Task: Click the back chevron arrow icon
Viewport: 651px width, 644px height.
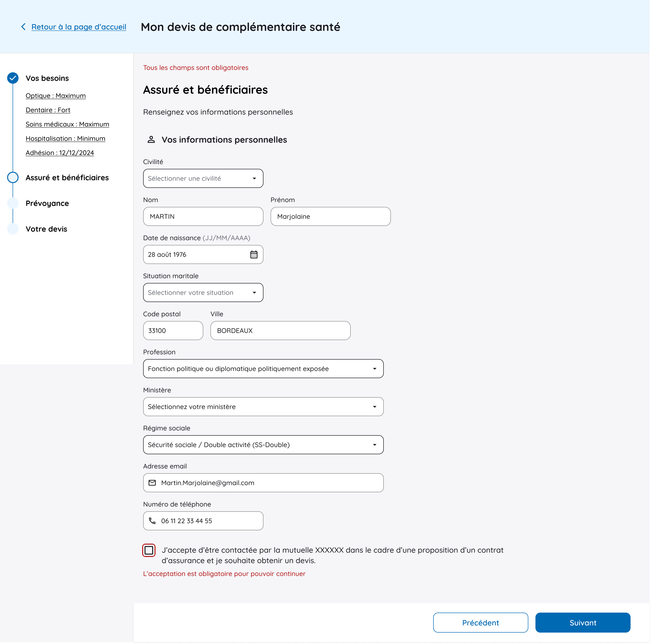Action: pos(23,27)
